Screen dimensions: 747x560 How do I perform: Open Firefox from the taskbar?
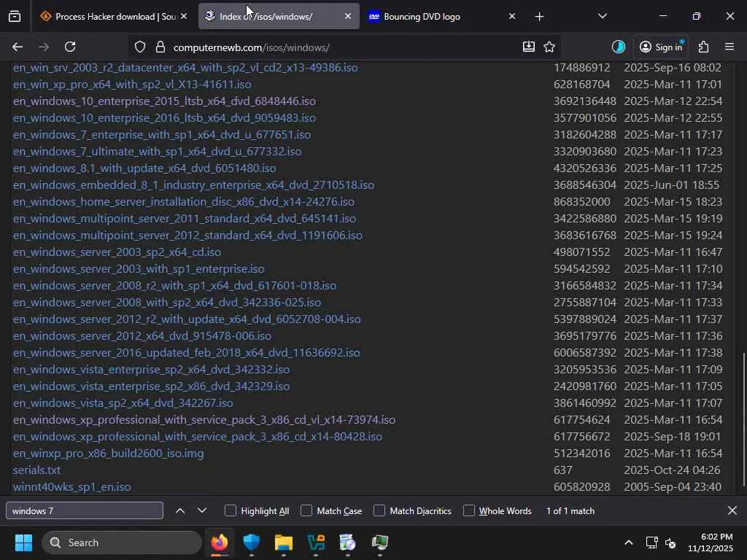click(220, 542)
